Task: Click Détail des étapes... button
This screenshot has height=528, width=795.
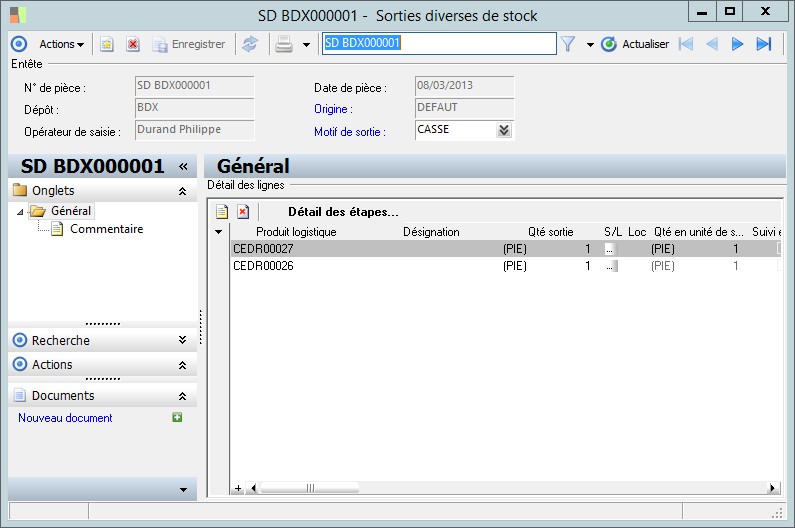Action: [343, 212]
